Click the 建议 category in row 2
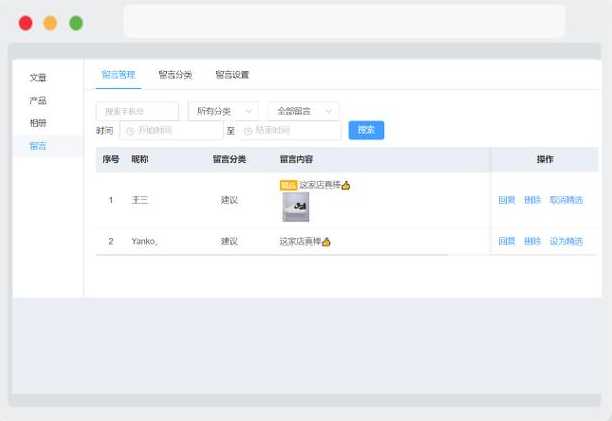612x421 pixels. pyautogui.click(x=229, y=242)
